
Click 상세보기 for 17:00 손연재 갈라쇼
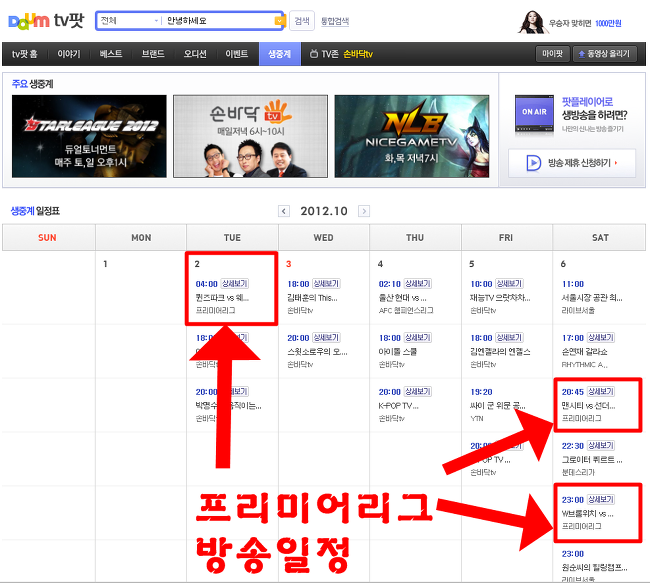click(601, 338)
